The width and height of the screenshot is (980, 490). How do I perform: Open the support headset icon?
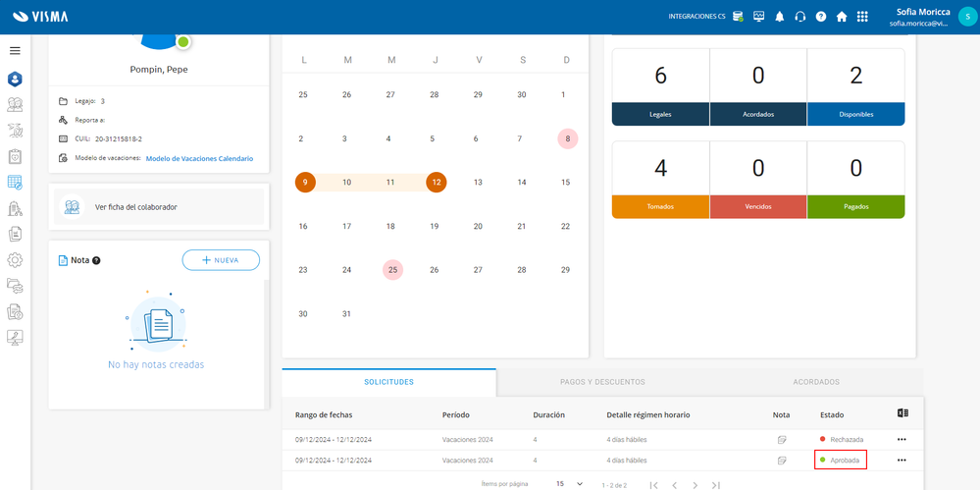click(x=800, y=17)
